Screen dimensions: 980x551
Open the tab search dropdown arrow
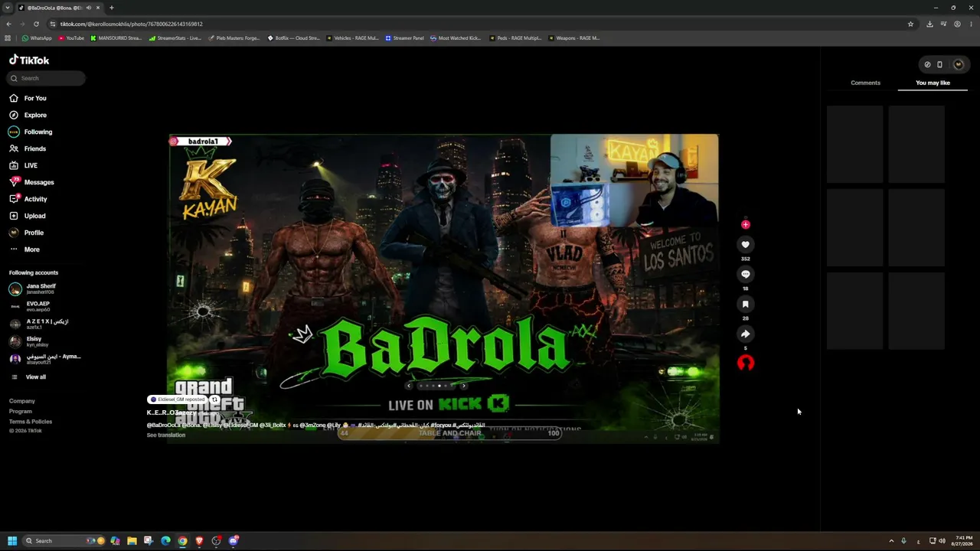click(7, 8)
